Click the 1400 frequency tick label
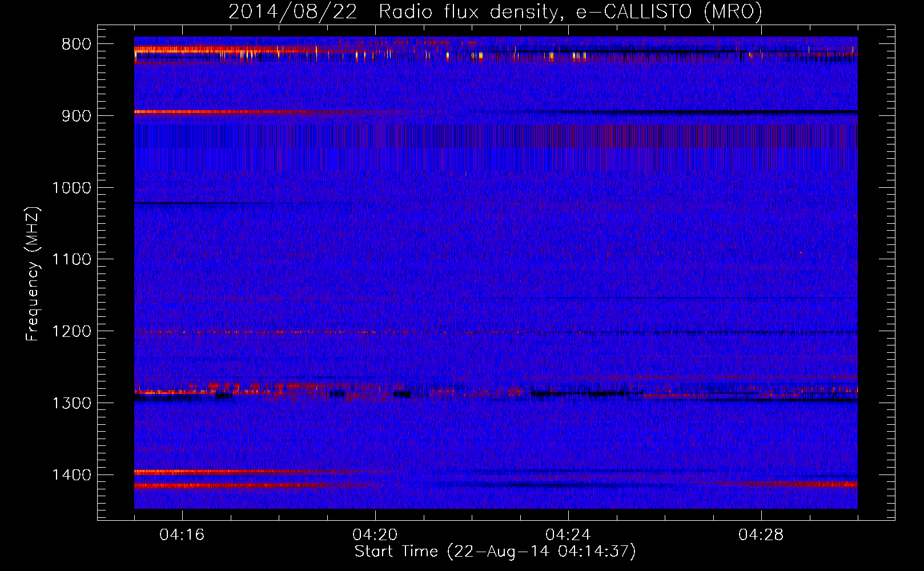Viewport: 924px width, 571px height. click(71, 475)
